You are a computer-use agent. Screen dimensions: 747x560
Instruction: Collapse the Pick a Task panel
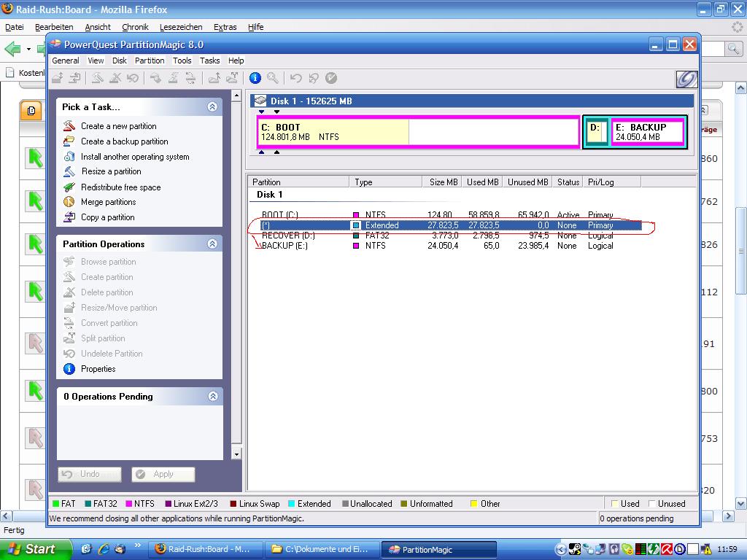[212, 106]
